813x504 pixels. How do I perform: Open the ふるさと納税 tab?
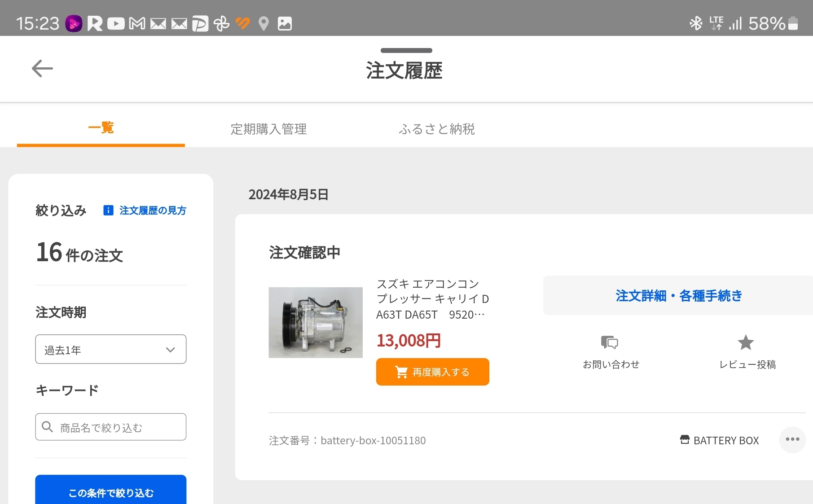(x=436, y=129)
